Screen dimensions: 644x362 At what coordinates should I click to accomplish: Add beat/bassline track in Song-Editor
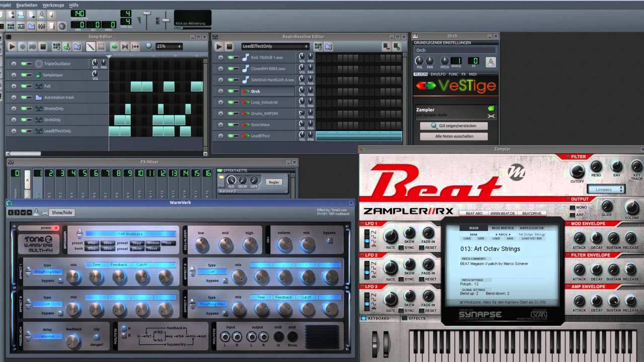56,46
